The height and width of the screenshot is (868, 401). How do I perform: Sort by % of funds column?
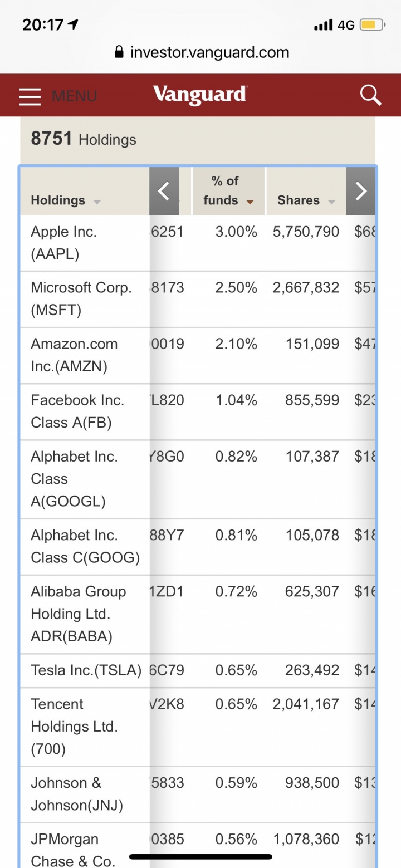click(250, 202)
